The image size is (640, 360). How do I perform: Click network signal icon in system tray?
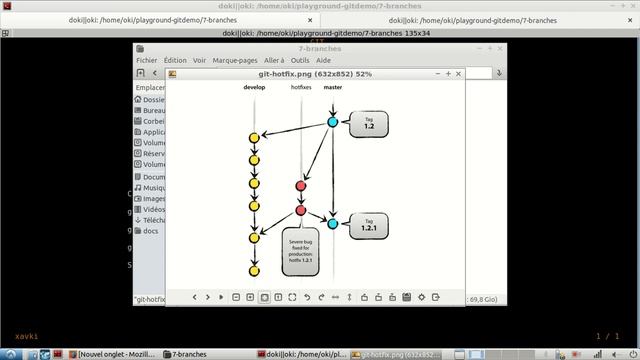(x=598, y=354)
